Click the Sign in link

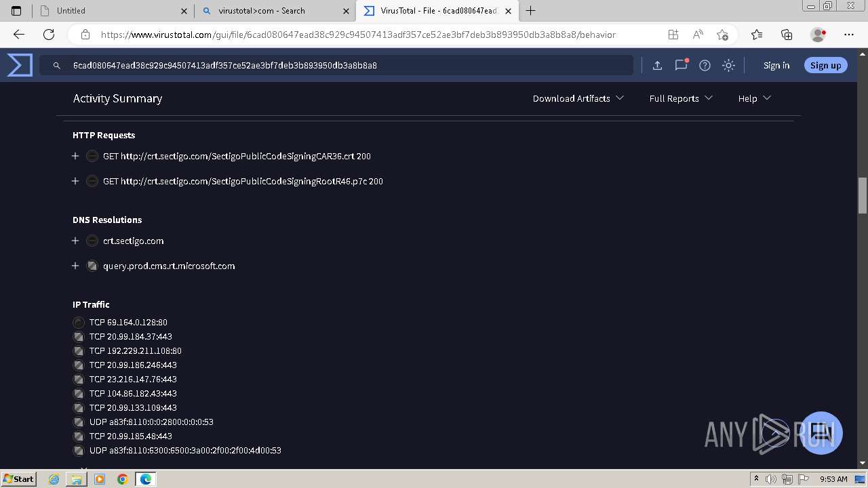(x=776, y=65)
